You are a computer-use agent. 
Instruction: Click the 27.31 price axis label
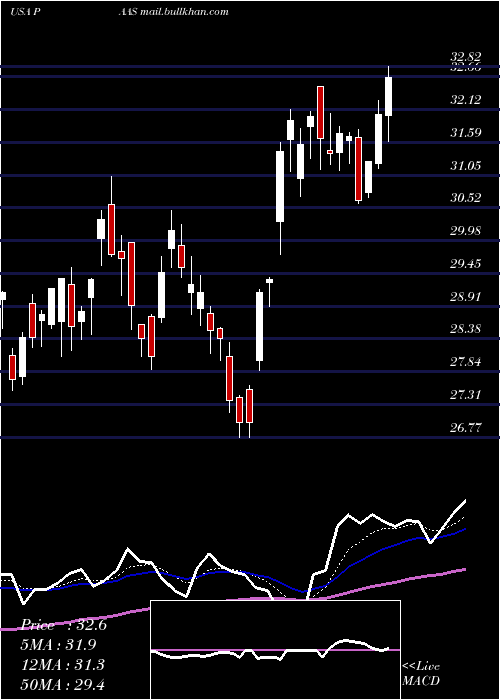[466, 395]
